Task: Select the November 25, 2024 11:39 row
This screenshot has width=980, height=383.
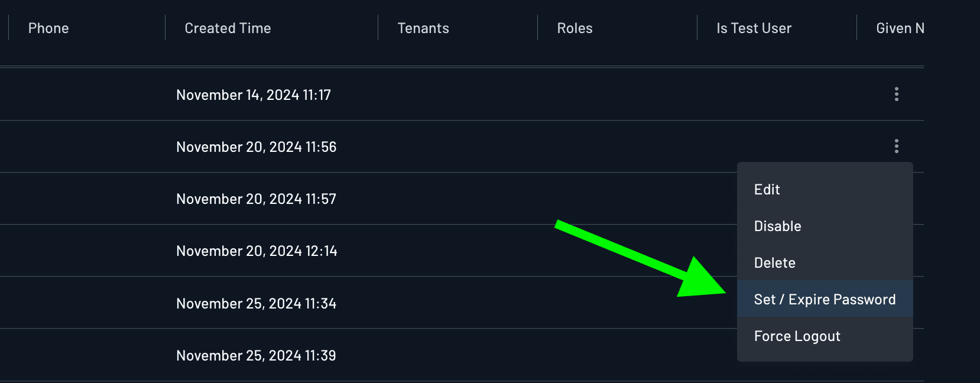Action: click(x=256, y=356)
